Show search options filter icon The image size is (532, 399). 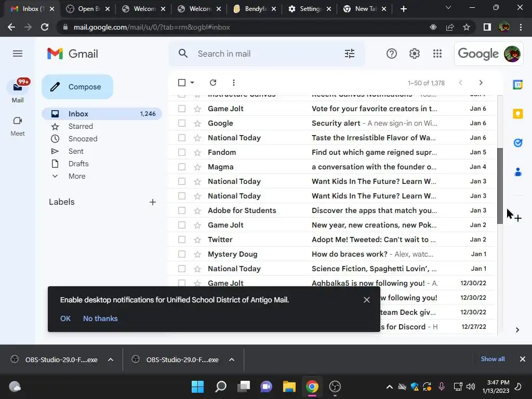point(350,54)
